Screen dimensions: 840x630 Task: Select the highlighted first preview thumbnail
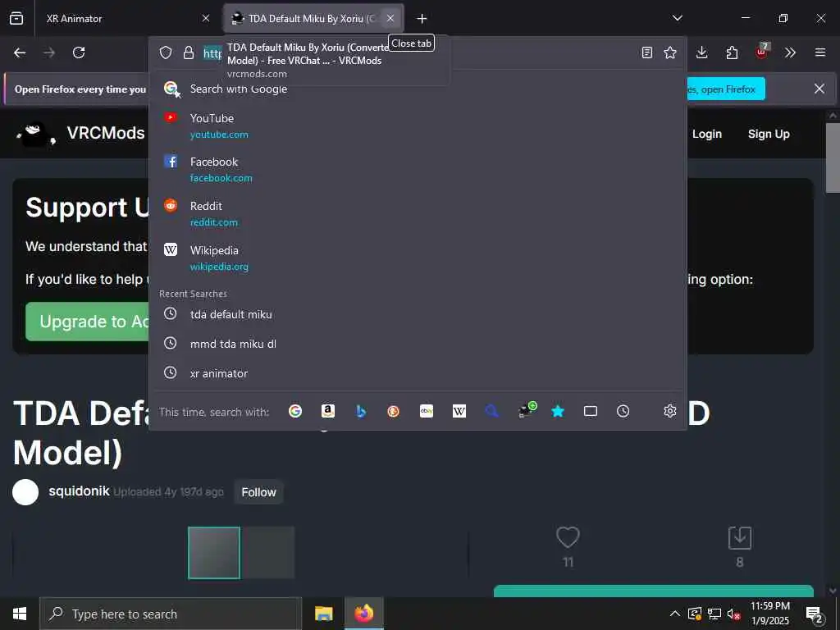coord(214,552)
